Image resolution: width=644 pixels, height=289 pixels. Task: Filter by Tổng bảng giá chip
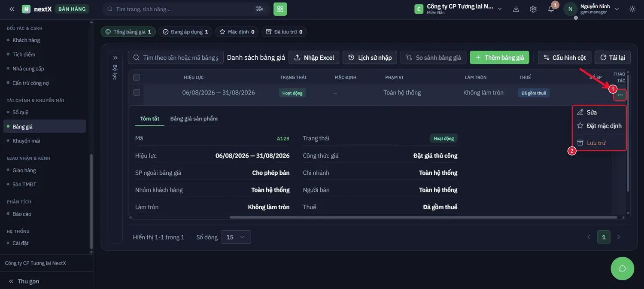tap(128, 32)
